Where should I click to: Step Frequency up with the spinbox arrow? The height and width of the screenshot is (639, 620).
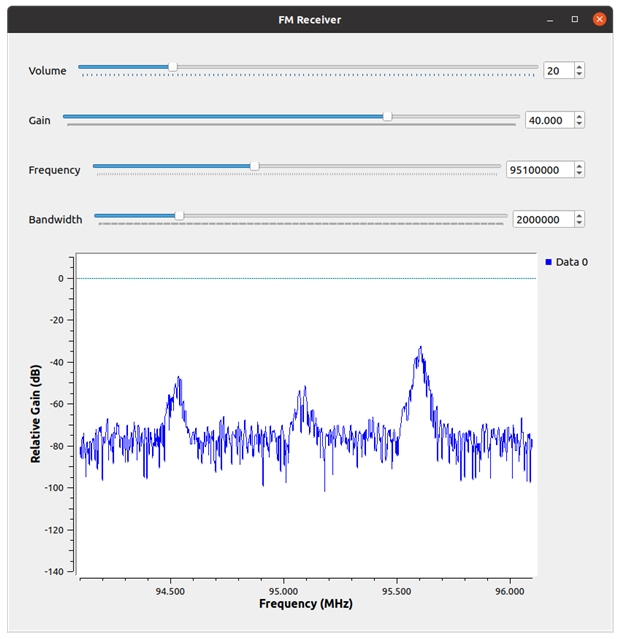click(x=580, y=166)
